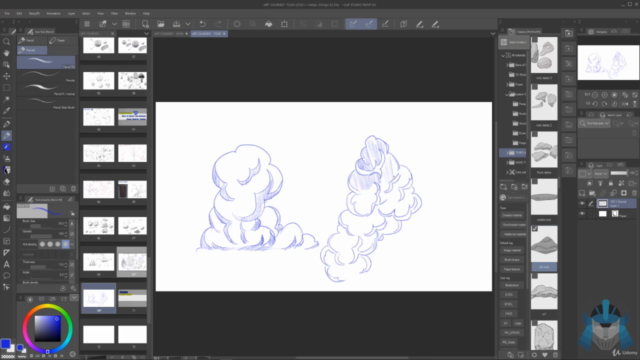Viewport: 640px width, 360px height.
Task: Click the Redo arrow in command bar
Action: 218,24
